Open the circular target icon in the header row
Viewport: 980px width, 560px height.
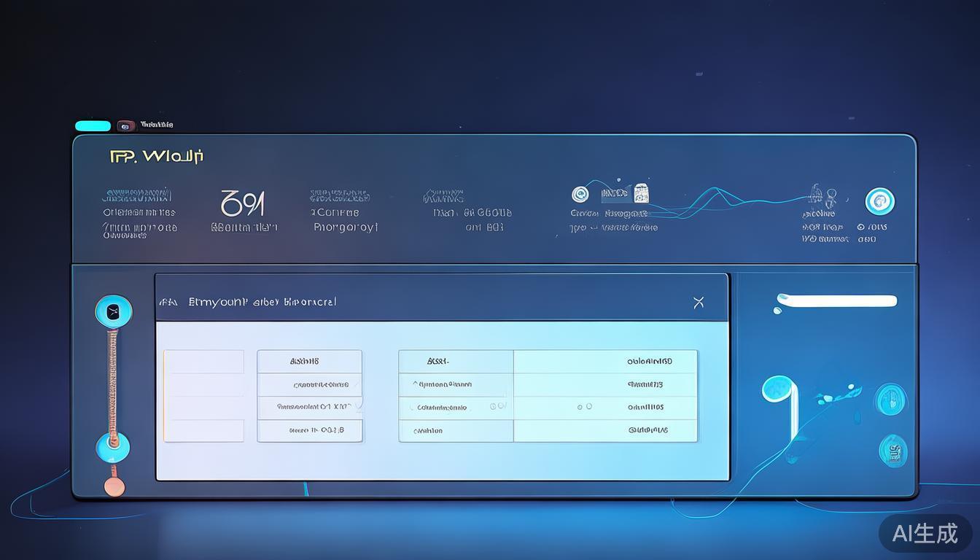[x=580, y=194]
